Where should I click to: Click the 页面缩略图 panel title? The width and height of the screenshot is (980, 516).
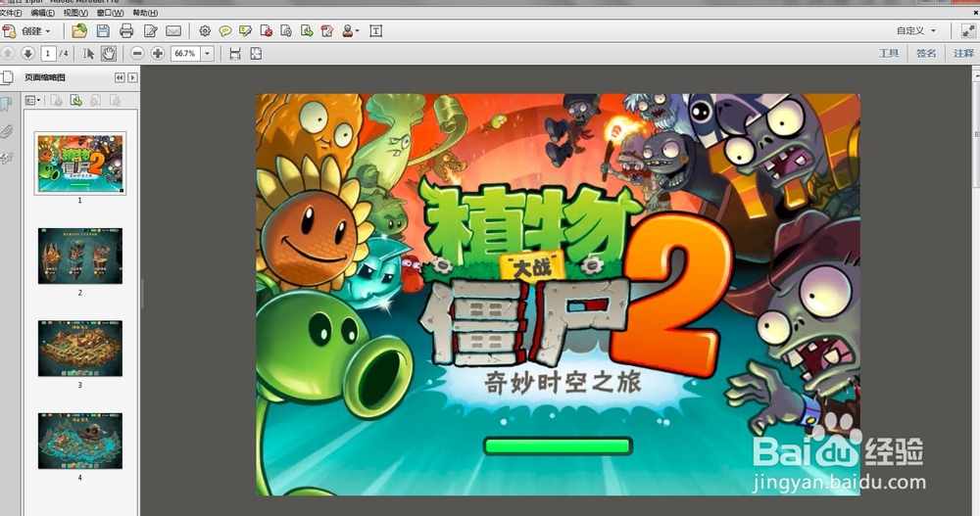point(45,77)
